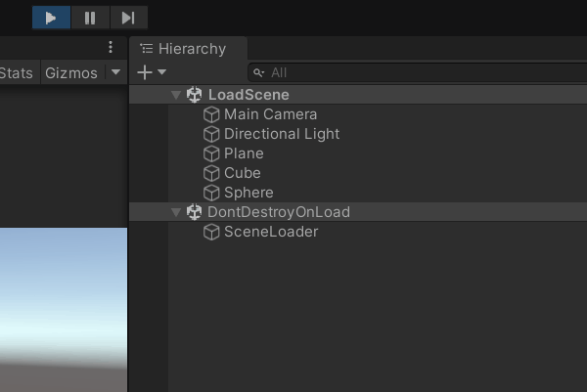Open the Game view three-dot options menu
This screenshot has height=392, width=587.
pos(110,47)
